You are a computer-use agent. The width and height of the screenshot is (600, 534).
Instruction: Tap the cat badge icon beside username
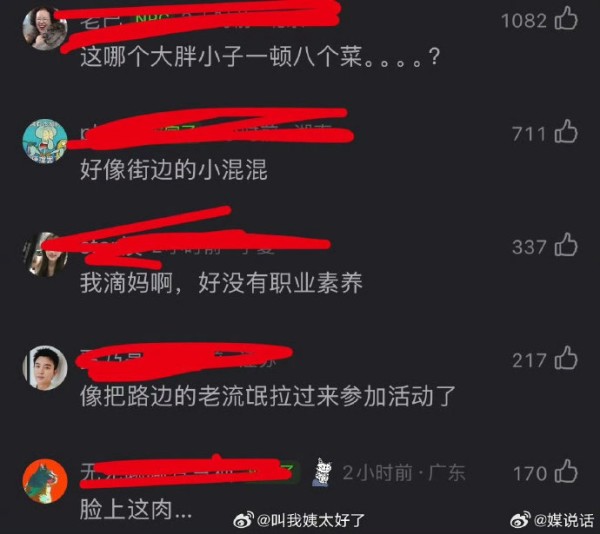322,472
